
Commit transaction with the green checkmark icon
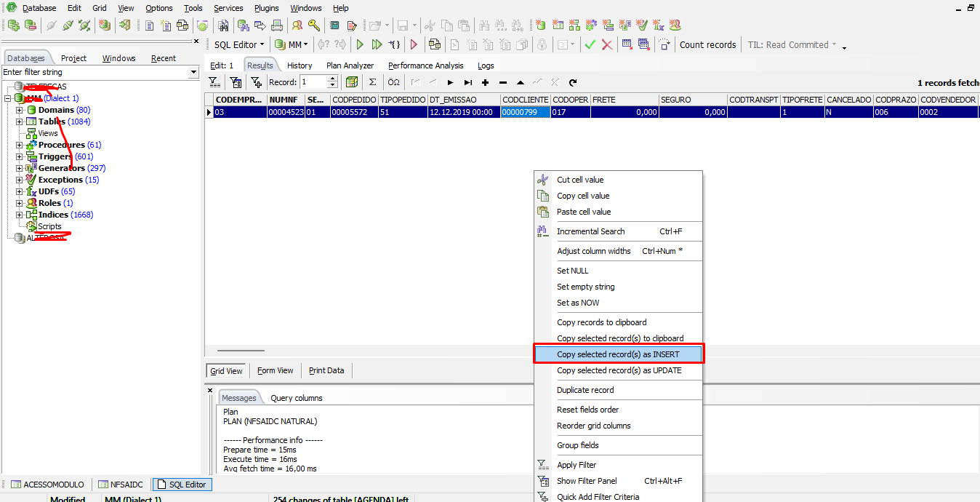click(590, 44)
